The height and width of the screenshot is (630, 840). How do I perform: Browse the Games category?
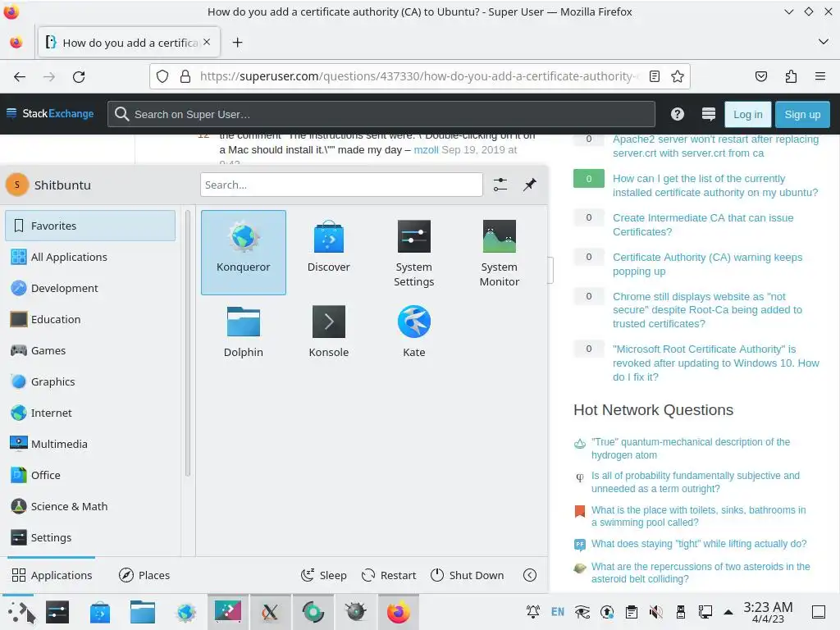click(90, 350)
